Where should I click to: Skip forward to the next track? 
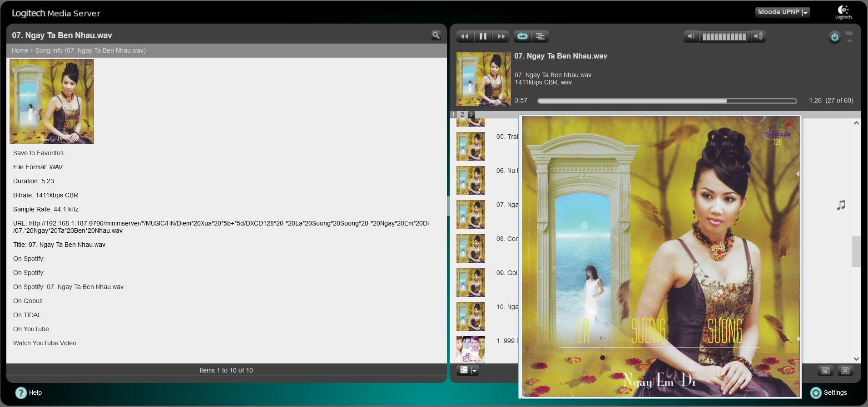pos(501,36)
